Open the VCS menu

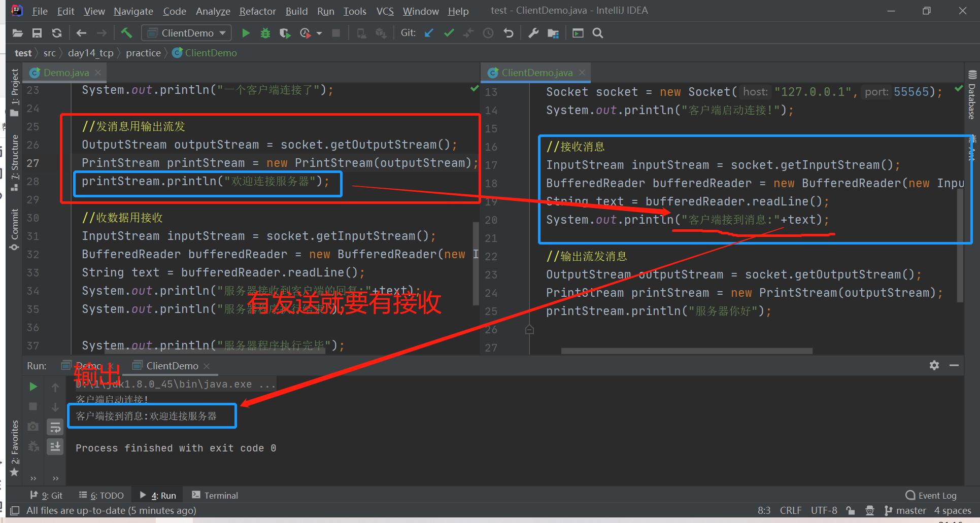tap(385, 11)
